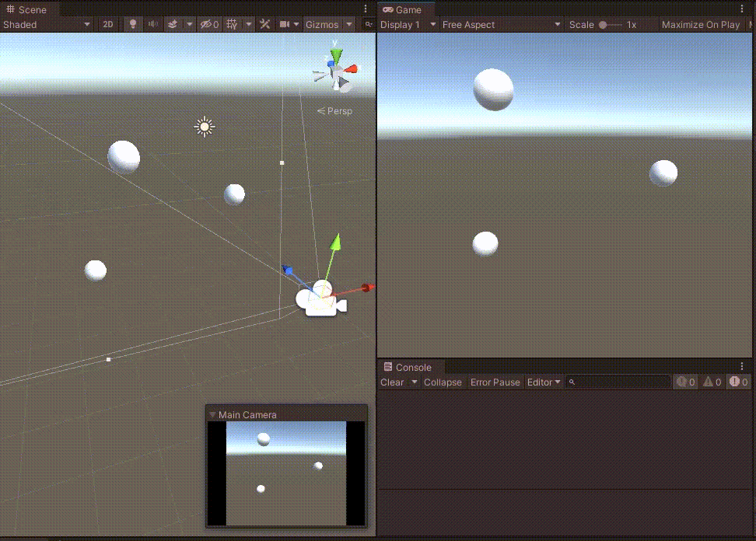756x541 pixels.
Task: Open the Shaded draw mode dropdown
Action: (x=47, y=25)
